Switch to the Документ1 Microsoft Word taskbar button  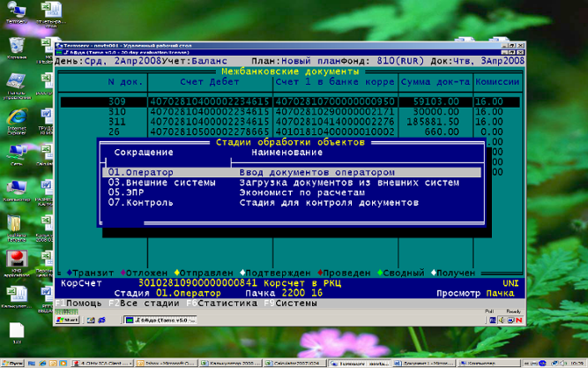424,364
